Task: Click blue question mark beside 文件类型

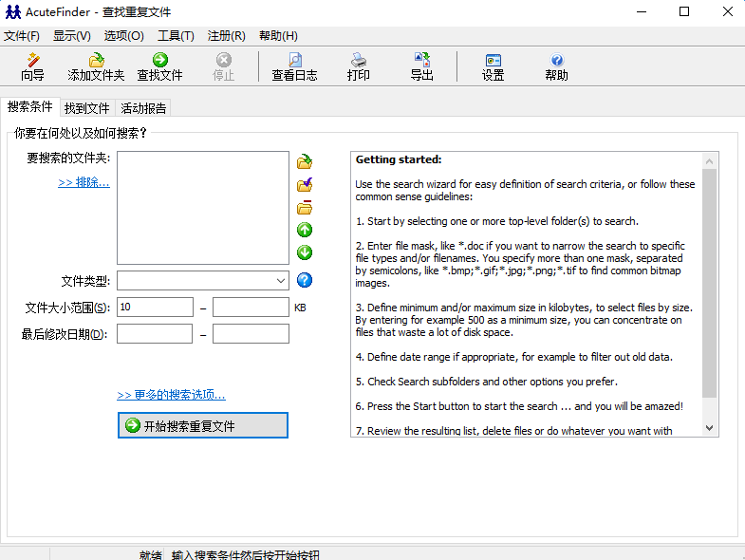Action: tap(305, 280)
